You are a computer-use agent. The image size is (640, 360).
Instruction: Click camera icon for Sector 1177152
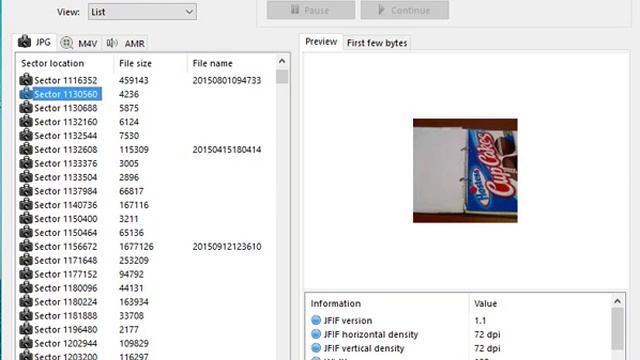coord(26,274)
